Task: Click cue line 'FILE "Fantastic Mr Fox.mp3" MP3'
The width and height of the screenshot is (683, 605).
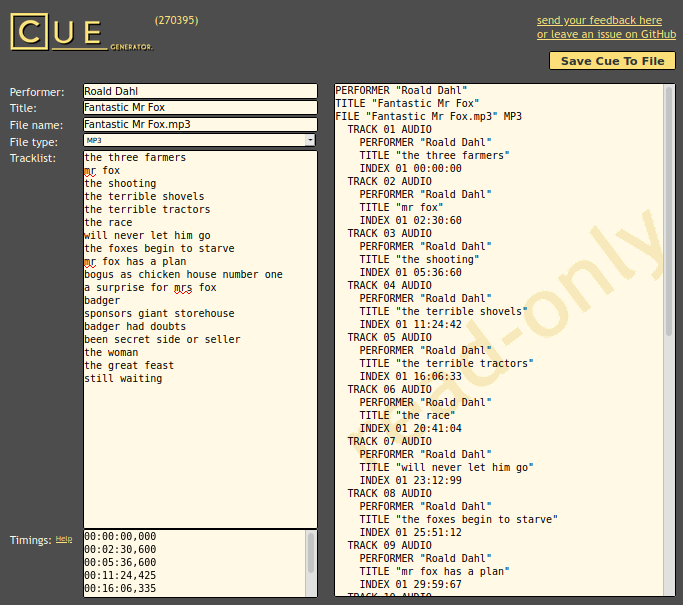Action: pyautogui.click(x=429, y=116)
